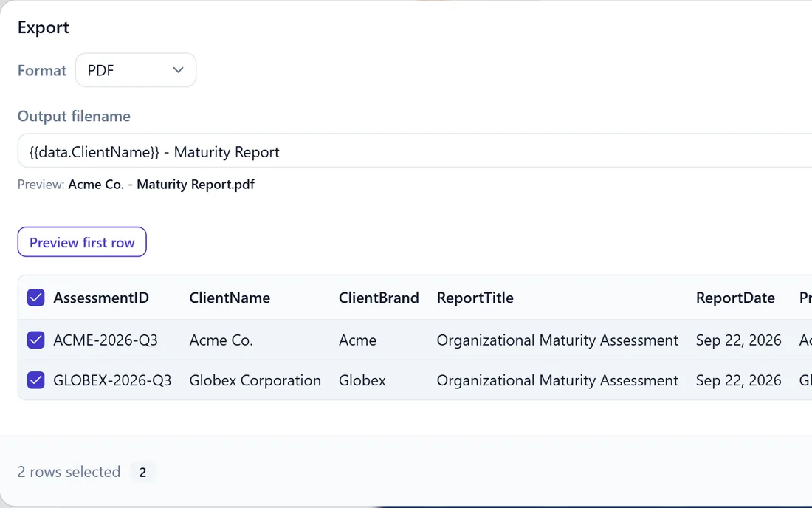Click Sep 22, 2026 in the Globex row

click(738, 380)
